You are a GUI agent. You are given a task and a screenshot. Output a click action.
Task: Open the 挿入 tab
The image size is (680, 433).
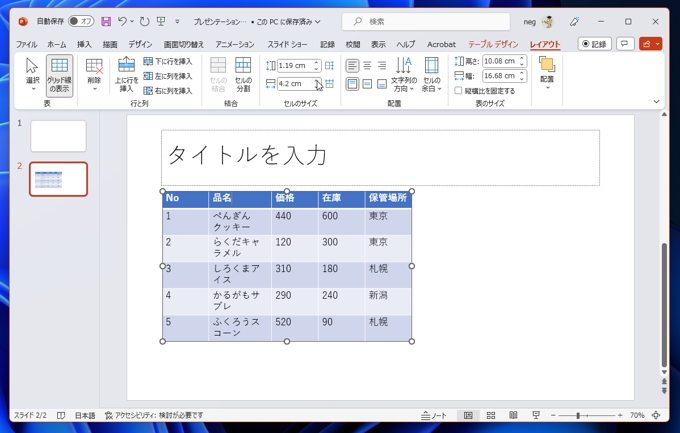[x=84, y=44]
